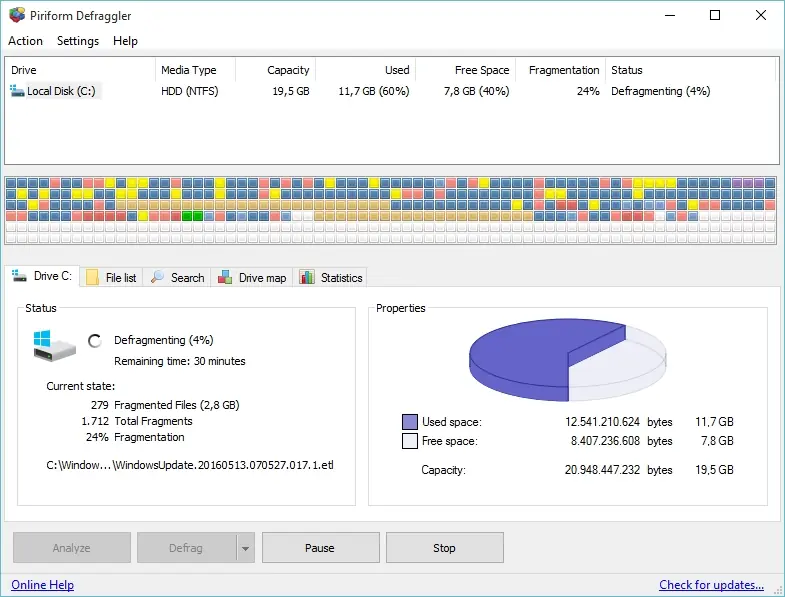Open the Action menu

(x=26, y=41)
